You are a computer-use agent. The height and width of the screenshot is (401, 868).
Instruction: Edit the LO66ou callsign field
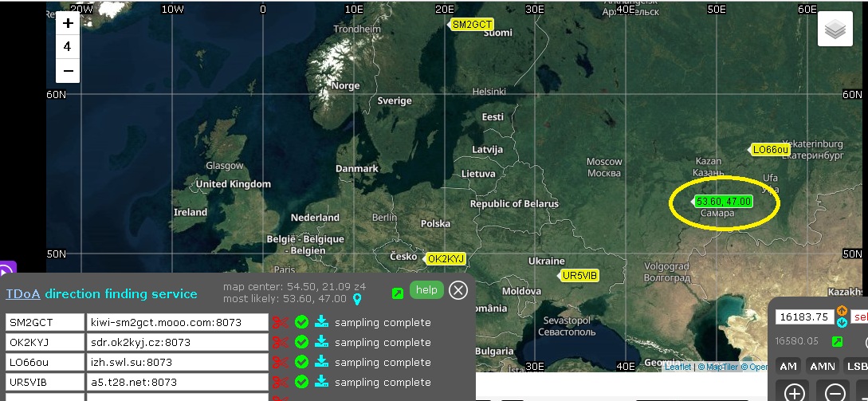pos(45,362)
